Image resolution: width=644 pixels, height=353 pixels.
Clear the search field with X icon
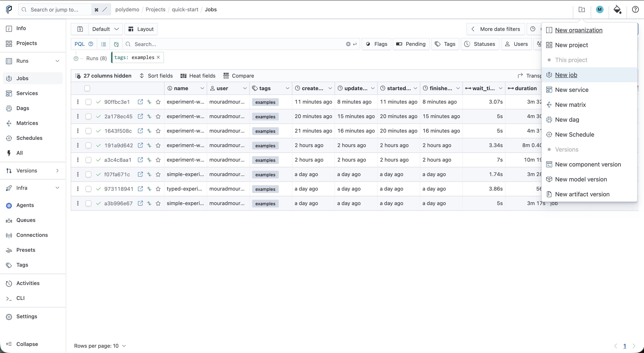point(348,44)
